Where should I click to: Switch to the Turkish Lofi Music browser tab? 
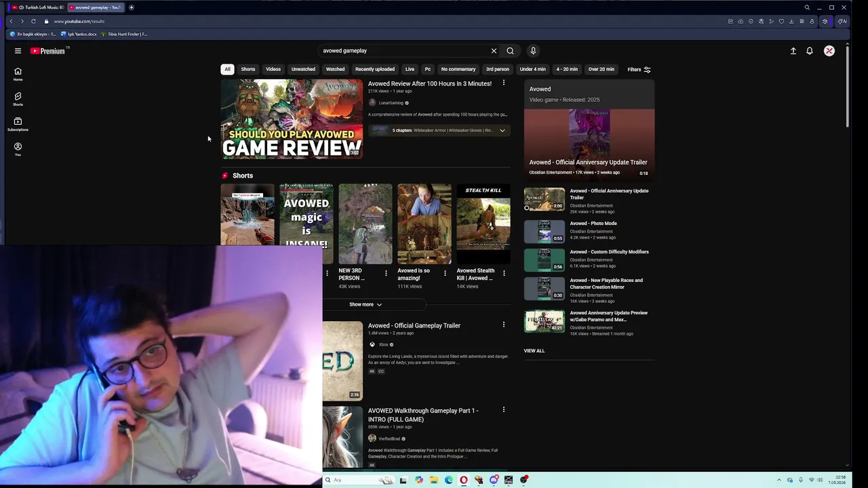[37, 7]
